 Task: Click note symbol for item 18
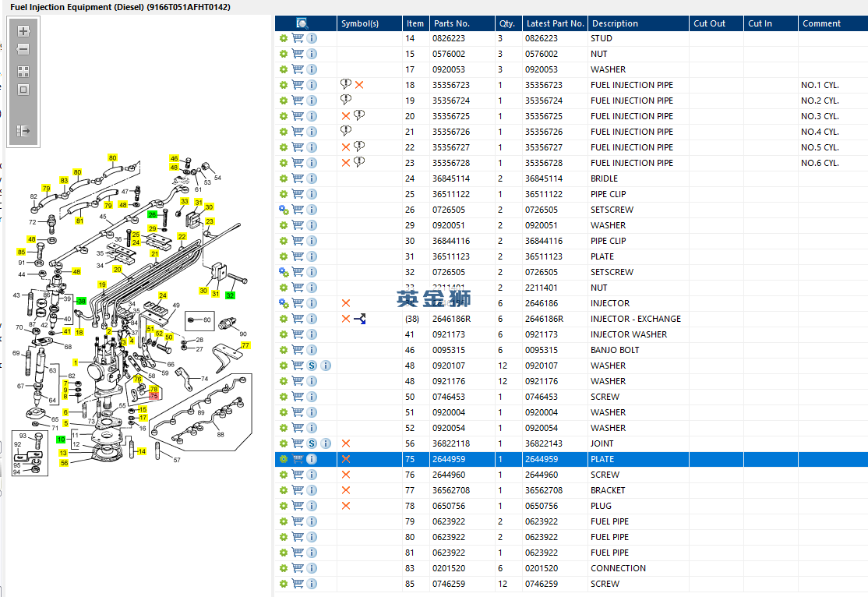(346, 84)
